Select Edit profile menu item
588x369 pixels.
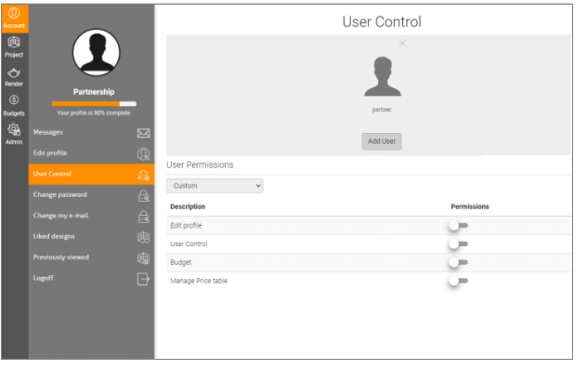(x=92, y=153)
